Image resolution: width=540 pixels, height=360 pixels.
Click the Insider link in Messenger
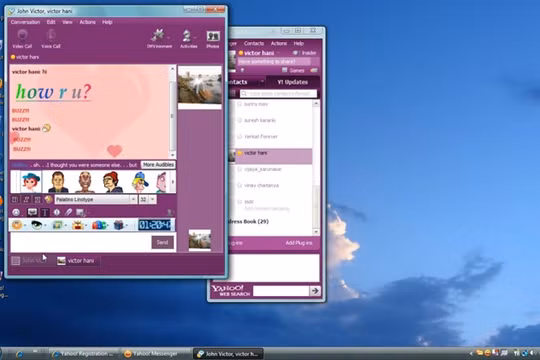[x=305, y=53]
